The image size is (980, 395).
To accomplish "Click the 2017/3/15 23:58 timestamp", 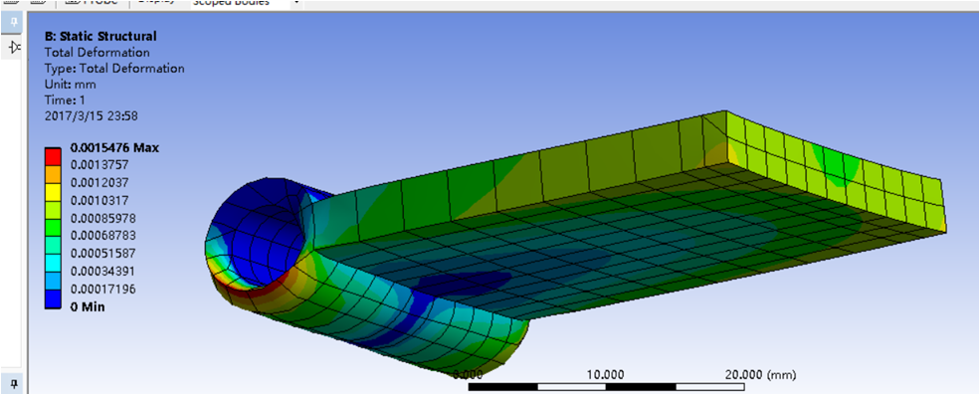I will pos(92,115).
